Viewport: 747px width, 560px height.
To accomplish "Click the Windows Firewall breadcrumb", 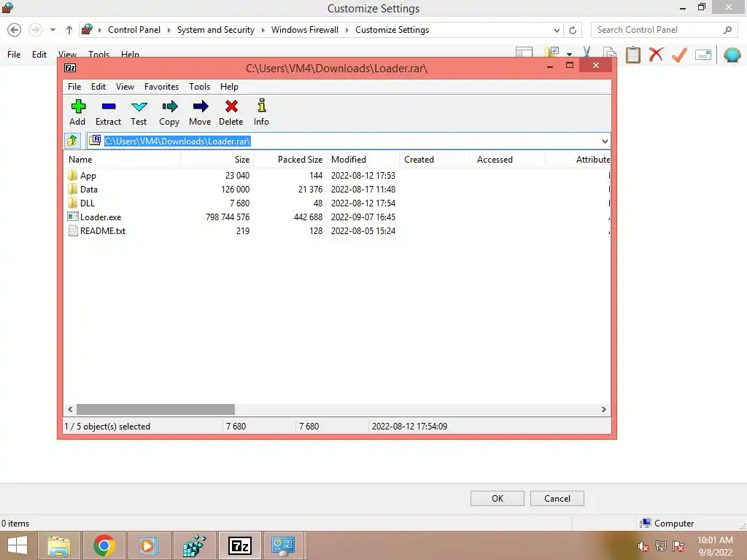I will coord(305,30).
